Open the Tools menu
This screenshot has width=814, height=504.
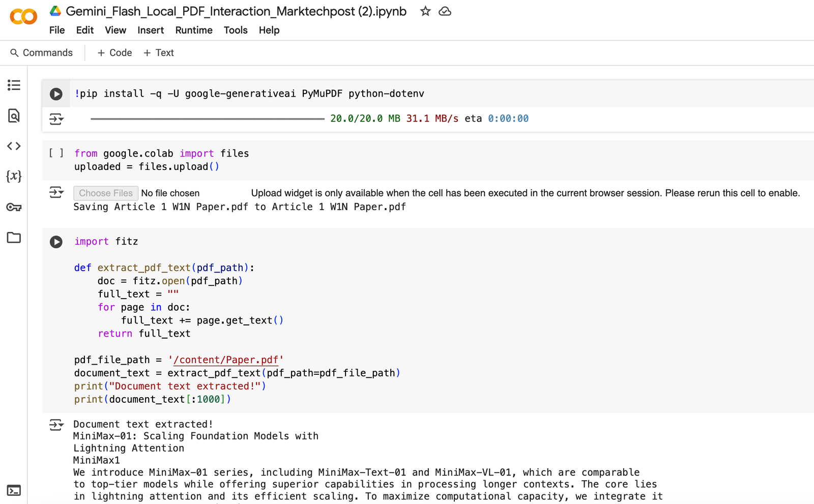tap(235, 30)
